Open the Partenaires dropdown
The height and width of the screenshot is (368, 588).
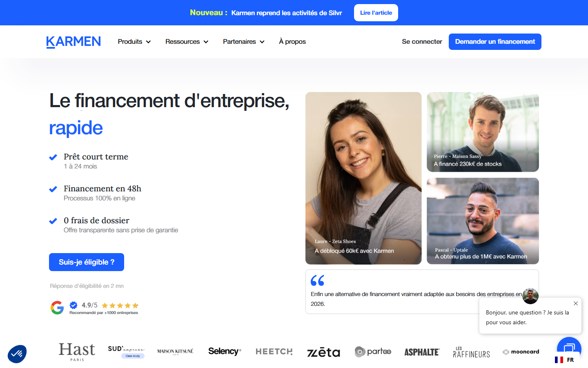click(244, 42)
